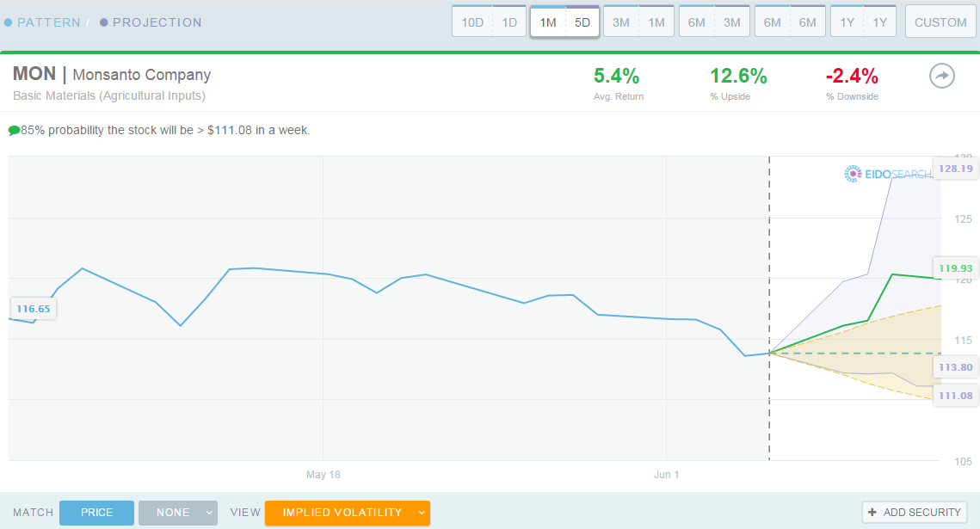Click the share arrow icon
The height and width of the screenshot is (529, 980).
pyautogui.click(x=942, y=77)
